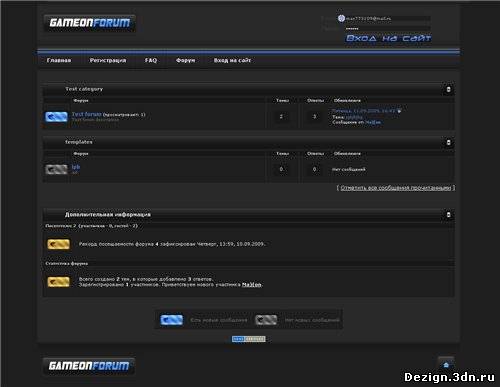Focus the password input field
This screenshot has width=500, height=387.
click(x=388, y=29)
